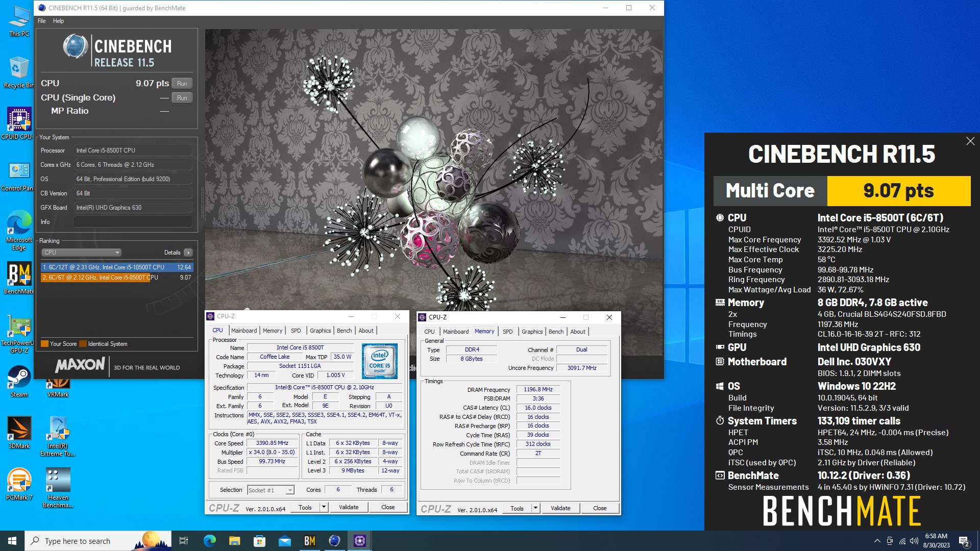Open Edge browser from taskbar
The width and height of the screenshot is (980, 551).
tap(209, 541)
